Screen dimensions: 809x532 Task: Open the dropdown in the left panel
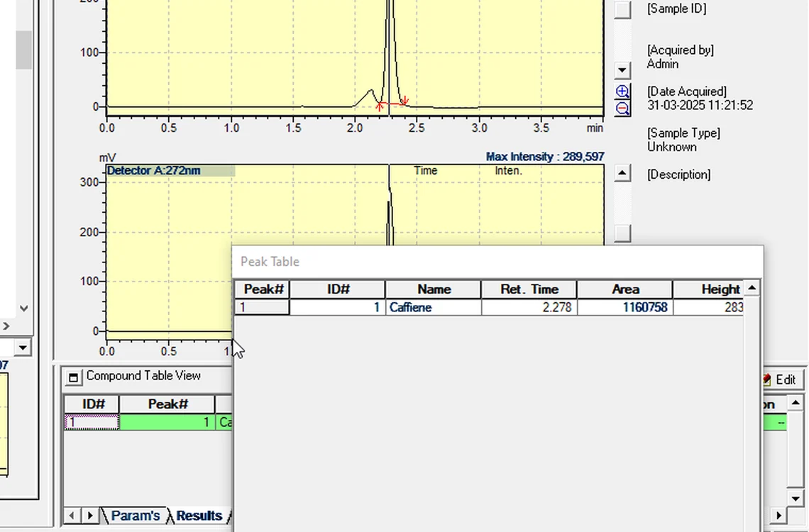(x=23, y=348)
